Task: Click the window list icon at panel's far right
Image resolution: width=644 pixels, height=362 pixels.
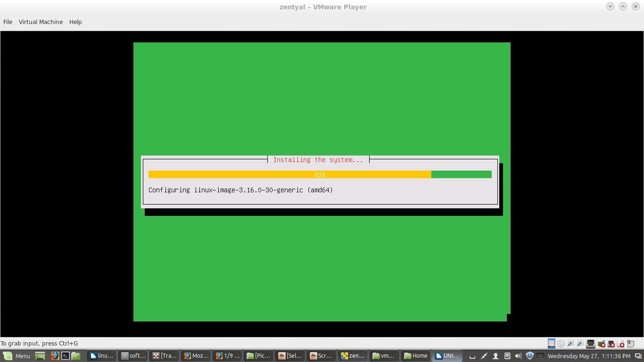Action: [638, 356]
